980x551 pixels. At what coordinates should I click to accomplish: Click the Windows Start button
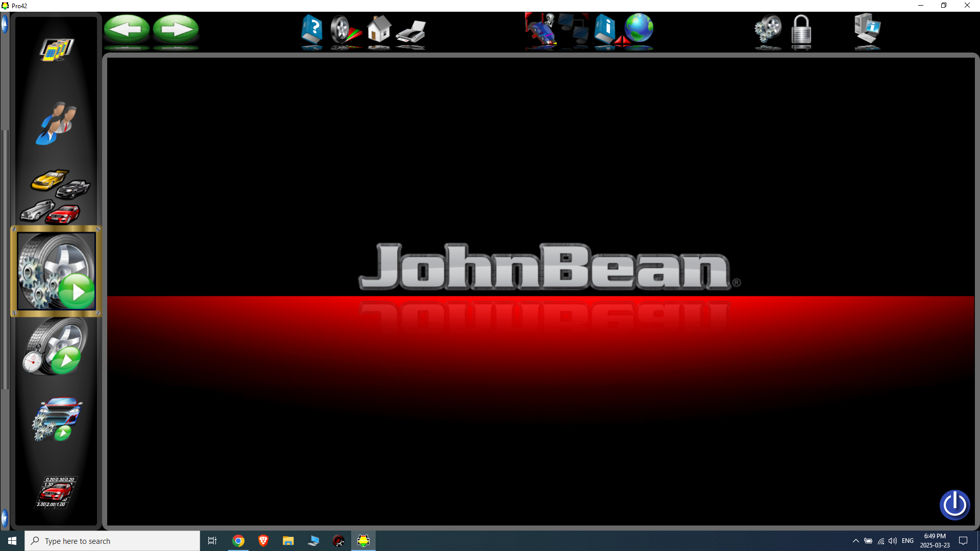[x=12, y=541]
